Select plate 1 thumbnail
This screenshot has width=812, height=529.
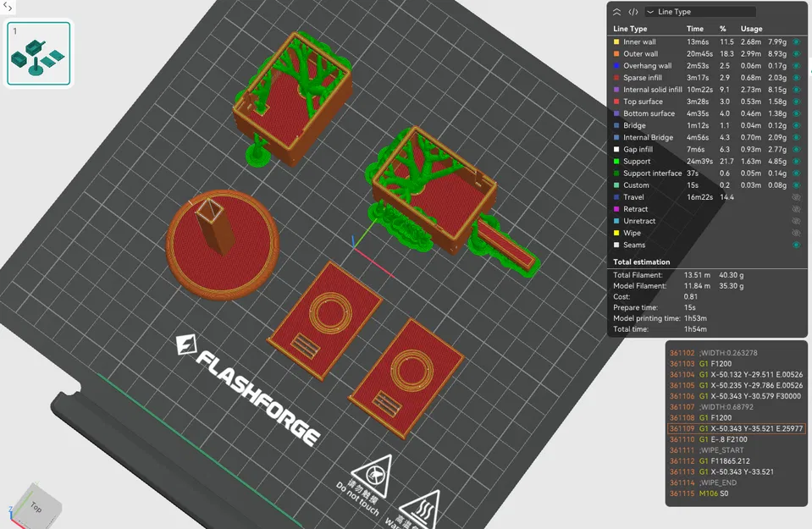pos(39,53)
